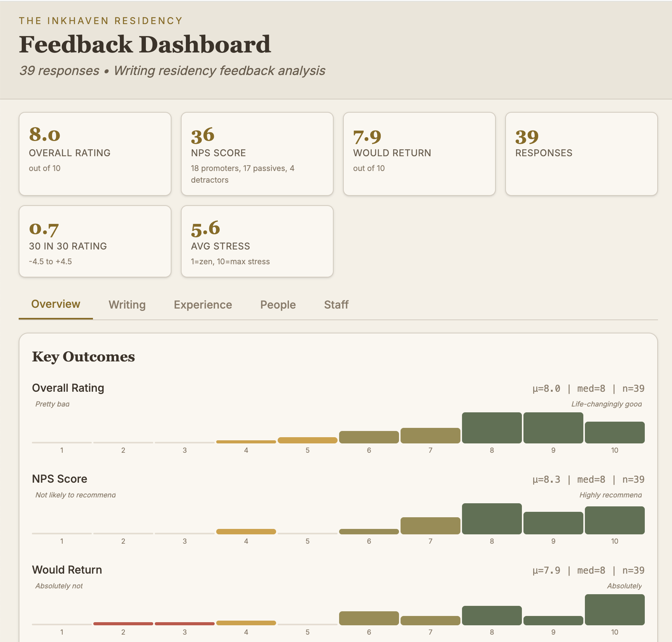Select Would Return red bar for score 2
This screenshot has width=672, height=642.
[x=123, y=624]
